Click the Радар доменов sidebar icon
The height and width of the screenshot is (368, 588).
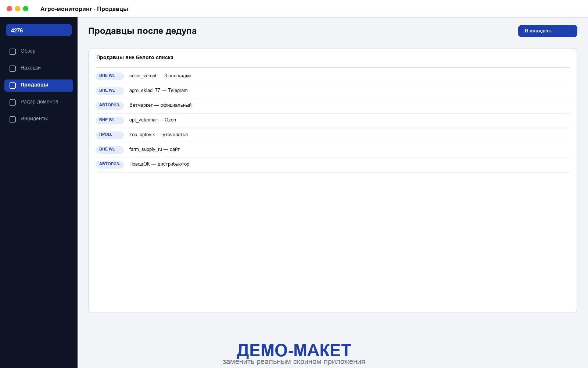pos(12,102)
